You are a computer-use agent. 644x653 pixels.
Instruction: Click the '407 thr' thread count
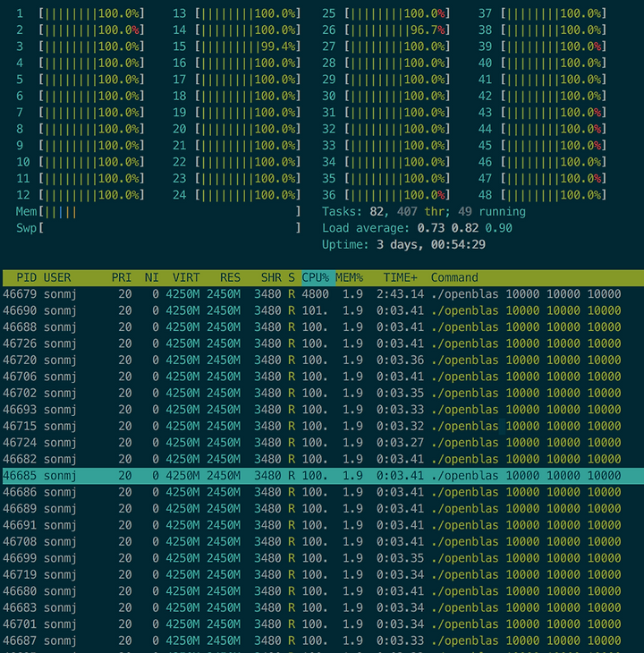tap(423, 212)
